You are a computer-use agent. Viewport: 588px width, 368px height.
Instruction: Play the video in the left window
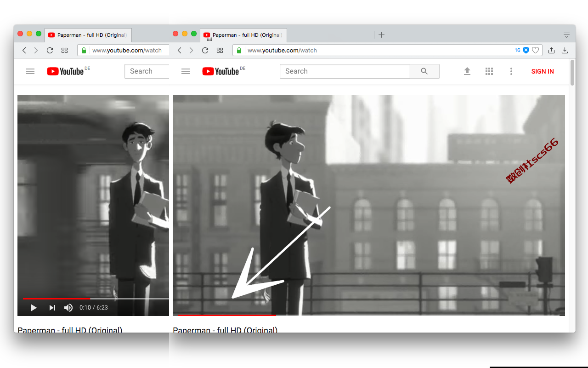(x=34, y=308)
